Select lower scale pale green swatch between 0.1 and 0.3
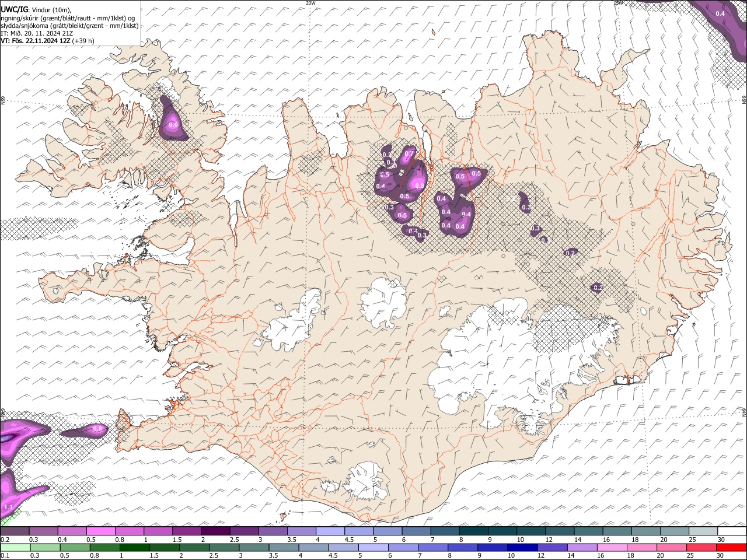The width and height of the screenshot is (747, 560). [x=15, y=547]
